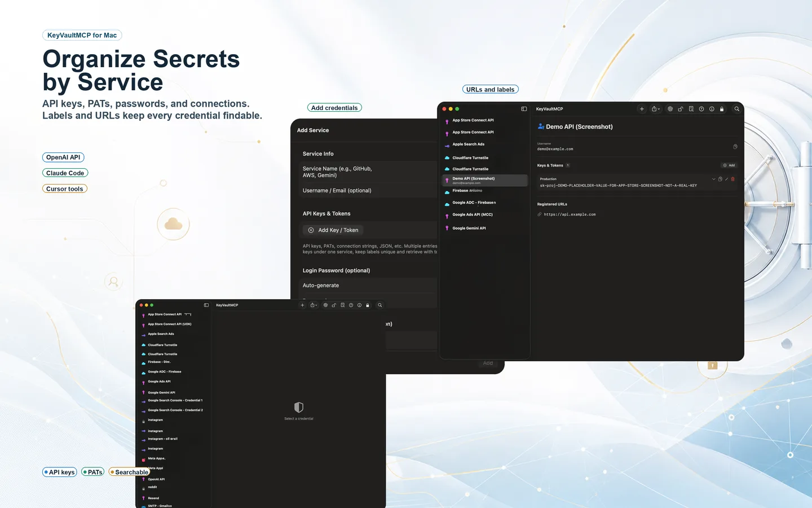This screenshot has width=812, height=508.
Task: Click open-padlock icon in Demo API window toolbar
Action: (x=681, y=109)
